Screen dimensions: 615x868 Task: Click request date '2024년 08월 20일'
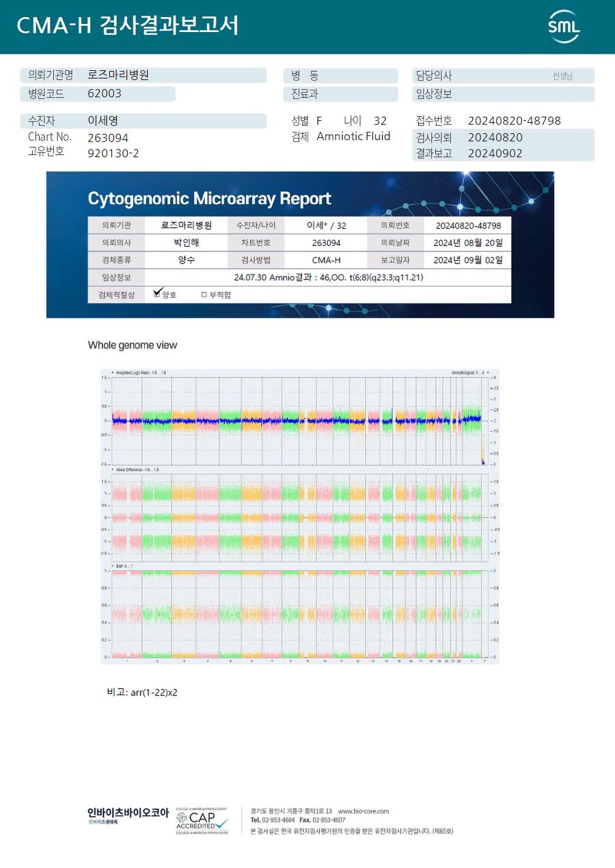468,242
